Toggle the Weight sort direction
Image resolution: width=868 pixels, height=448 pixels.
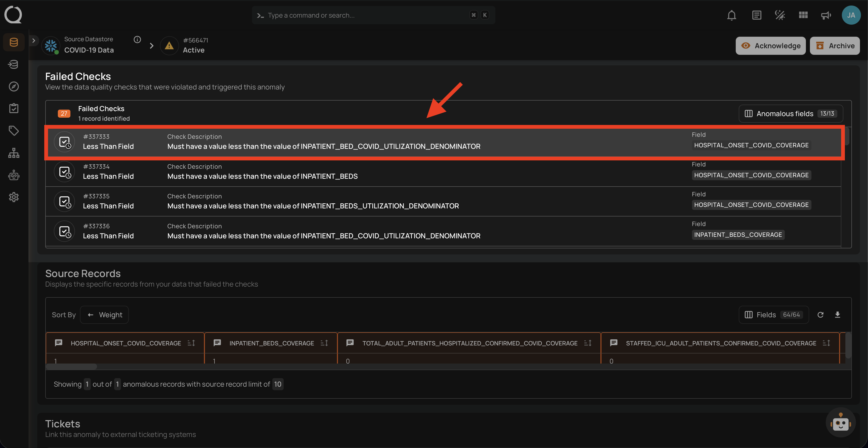(x=104, y=315)
